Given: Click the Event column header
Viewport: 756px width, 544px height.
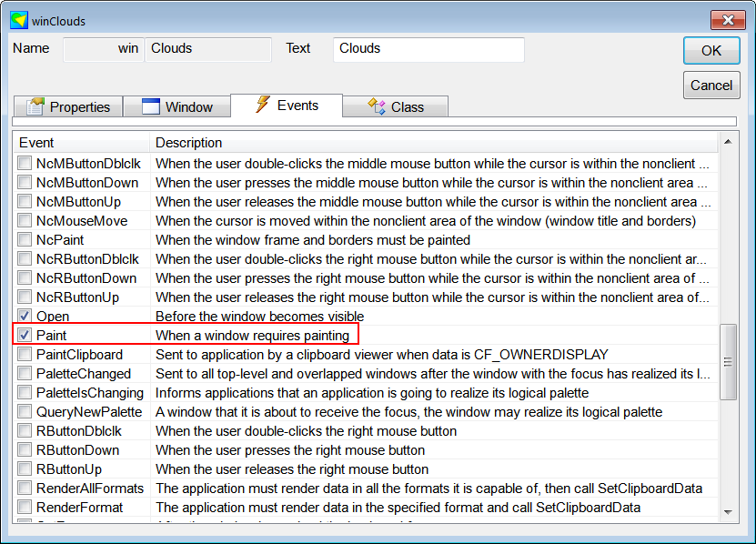Looking at the screenshot, I should tap(82, 143).
